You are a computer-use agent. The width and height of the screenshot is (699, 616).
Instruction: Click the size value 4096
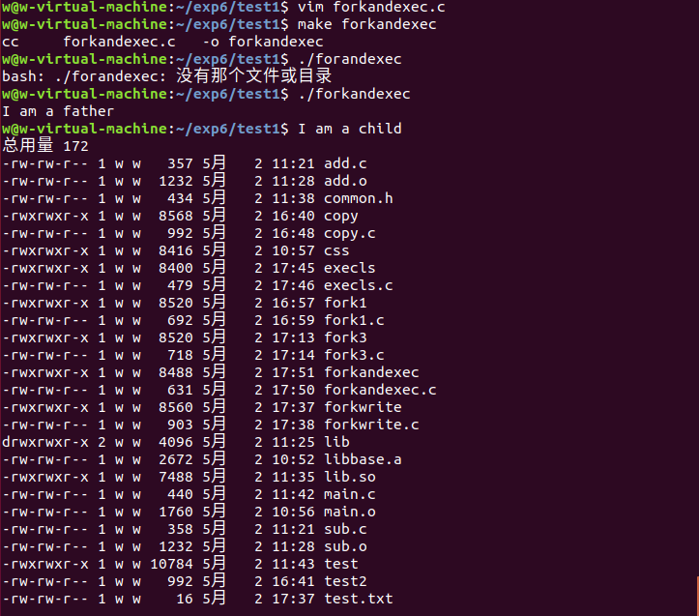[x=176, y=442]
